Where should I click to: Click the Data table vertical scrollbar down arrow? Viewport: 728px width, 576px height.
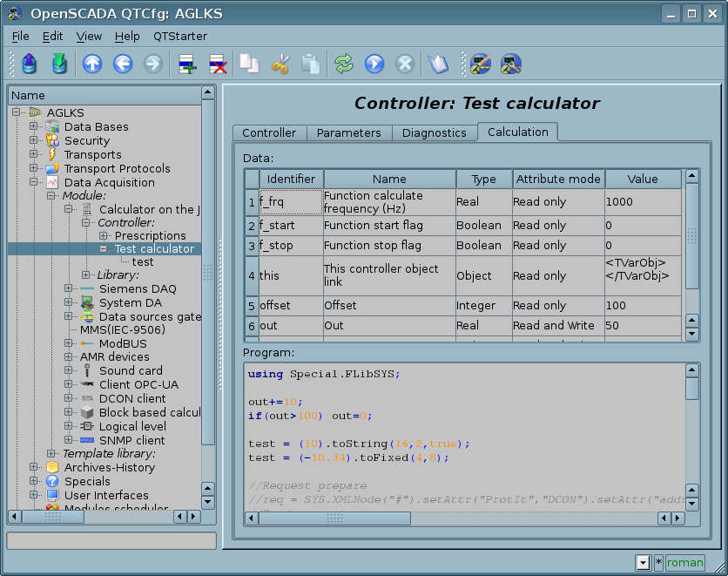(692, 334)
